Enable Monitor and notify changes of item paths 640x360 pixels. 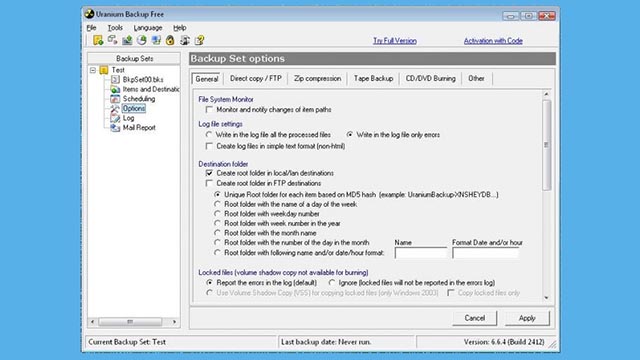coord(209,110)
